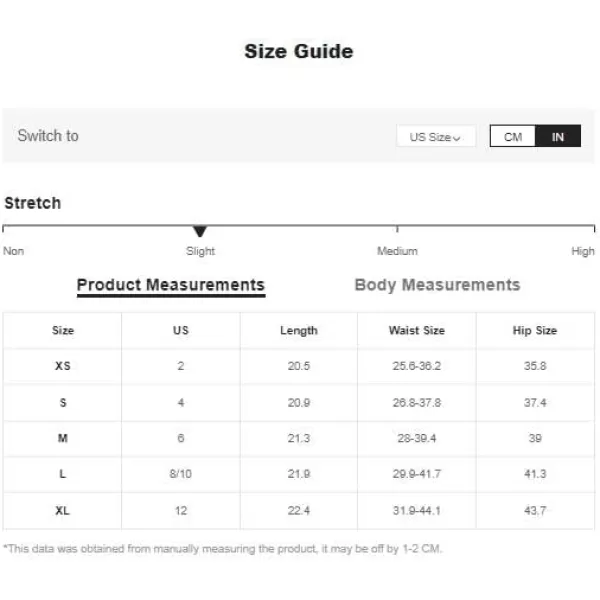Click the XS size row
Screen dimensions: 600x600
299,366
